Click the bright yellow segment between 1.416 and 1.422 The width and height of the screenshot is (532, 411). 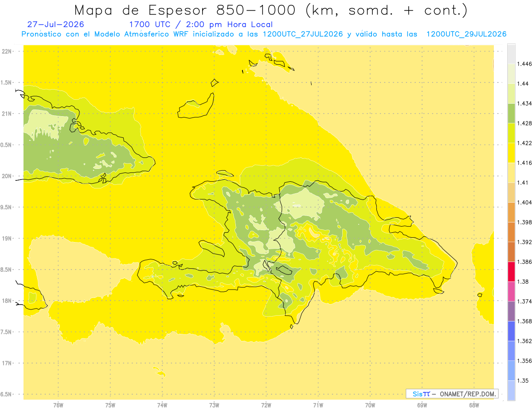pos(511,153)
